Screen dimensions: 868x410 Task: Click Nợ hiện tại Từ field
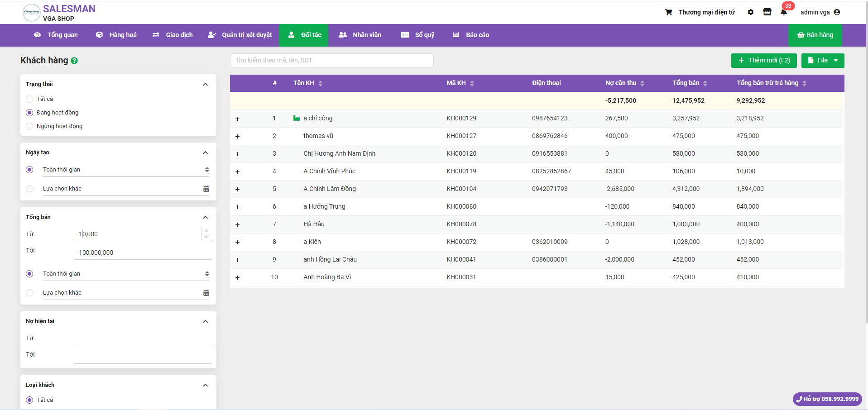tap(142, 338)
